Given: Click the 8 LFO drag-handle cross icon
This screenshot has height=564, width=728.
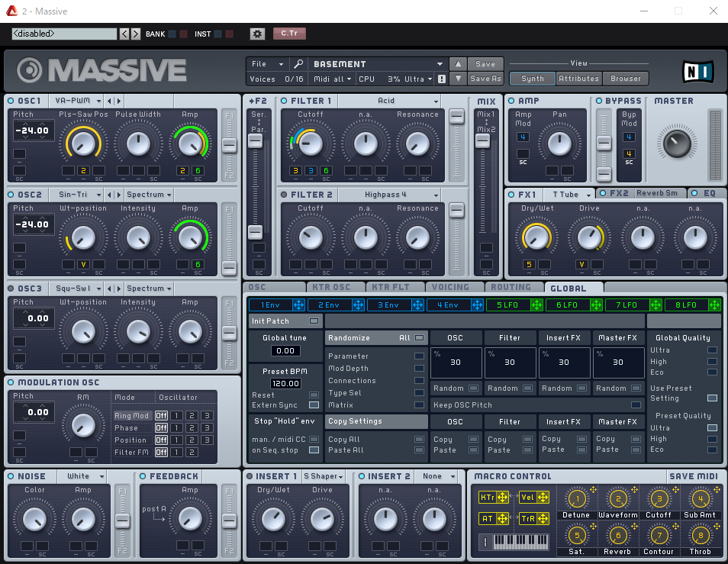Looking at the screenshot, I should tap(714, 305).
